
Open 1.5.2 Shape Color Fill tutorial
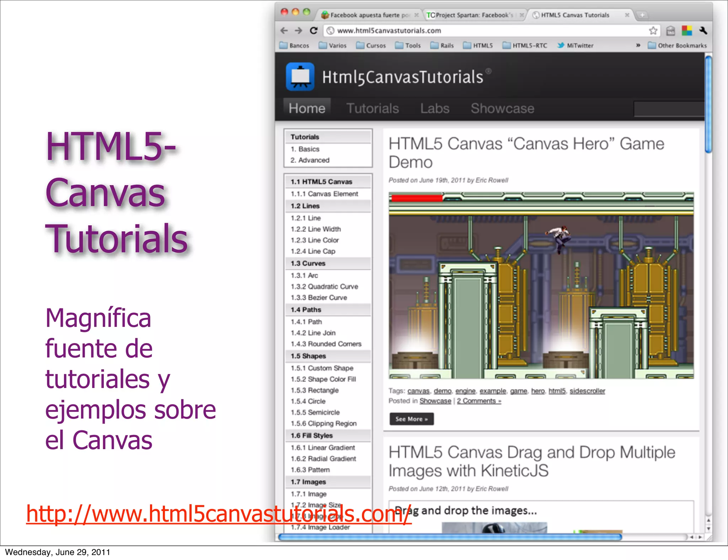pos(323,379)
